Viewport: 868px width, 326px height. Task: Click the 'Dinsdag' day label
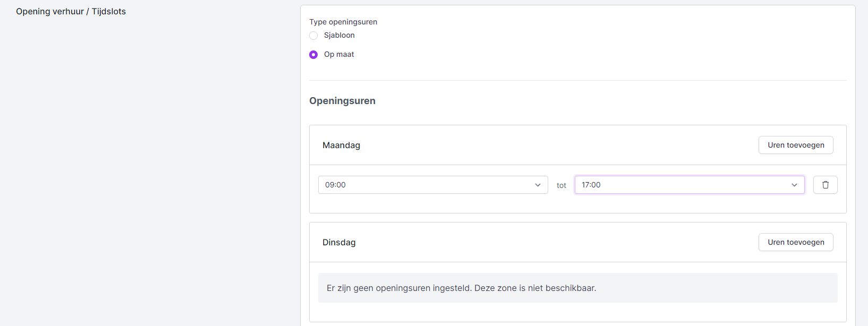tap(339, 242)
